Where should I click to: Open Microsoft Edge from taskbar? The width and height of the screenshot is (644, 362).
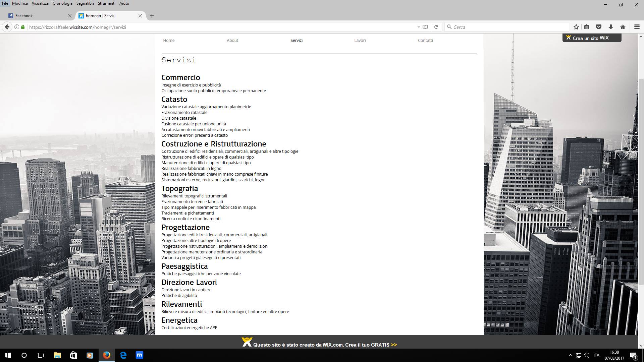point(123,355)
